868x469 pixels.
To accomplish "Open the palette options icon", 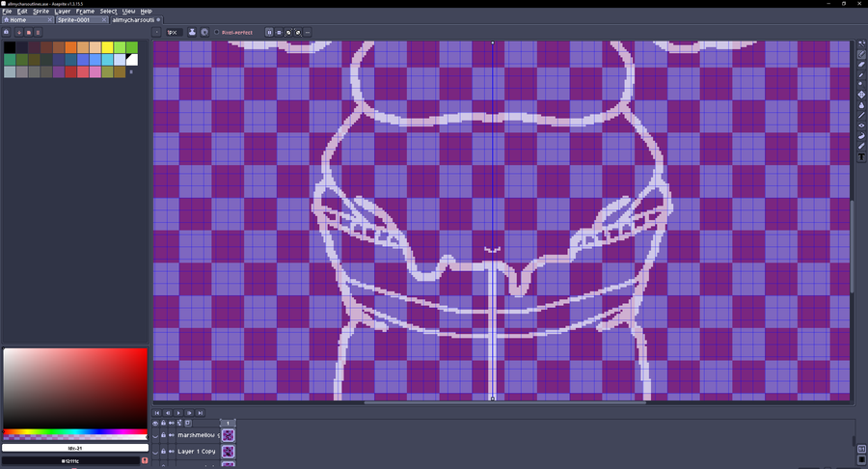I will click(38, 32).
